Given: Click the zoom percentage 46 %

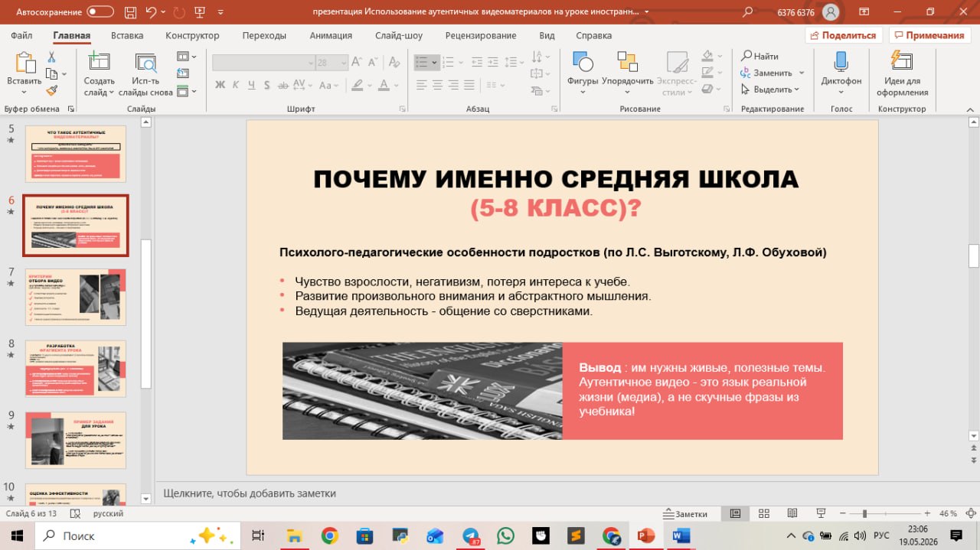Looking at the screenshot, I should (948, 514).
